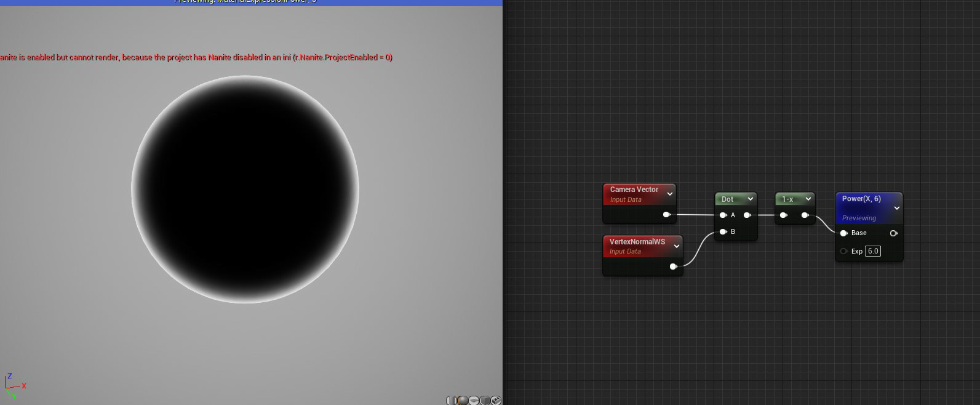Collapse the Camera Vector node chevron
This screenshot has height=405, width=980.
(x=670, y=194)
